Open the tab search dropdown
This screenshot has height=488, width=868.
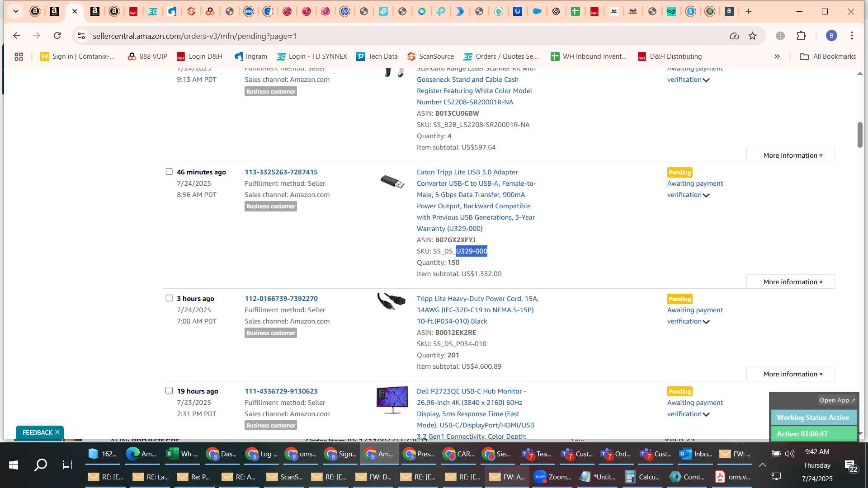pyautogui.click(x=15, y=11)
